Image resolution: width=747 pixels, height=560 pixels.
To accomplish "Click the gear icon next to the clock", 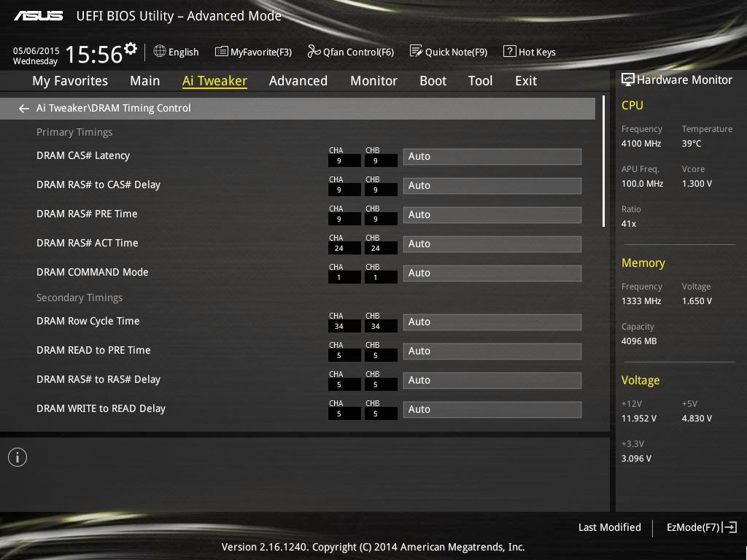I will click(x=131, y=49).
